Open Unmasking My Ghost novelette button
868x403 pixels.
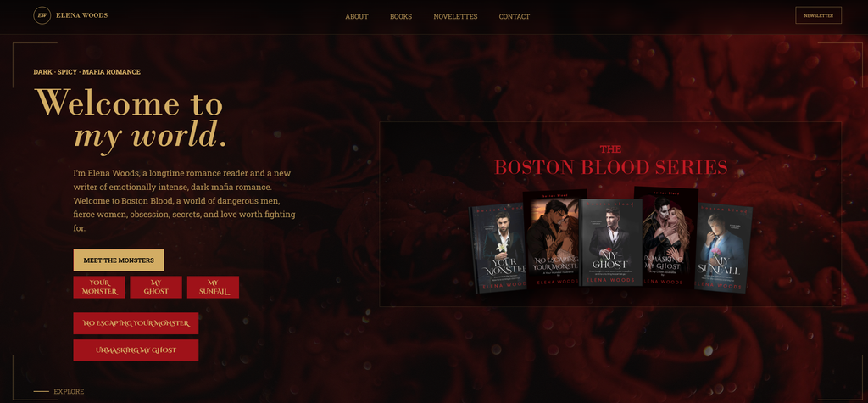pos(136,350)
